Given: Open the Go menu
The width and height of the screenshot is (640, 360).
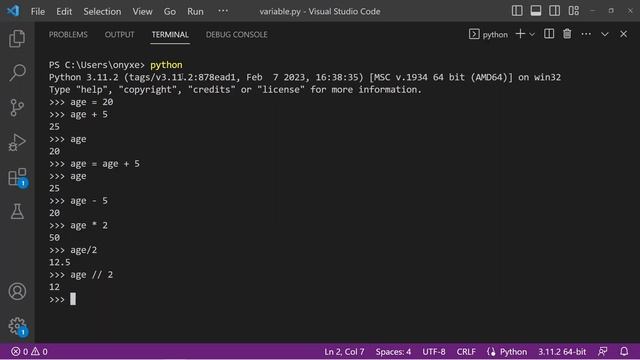Looking at the screenshot, I should pyautogui.click(x=170, y=11).
